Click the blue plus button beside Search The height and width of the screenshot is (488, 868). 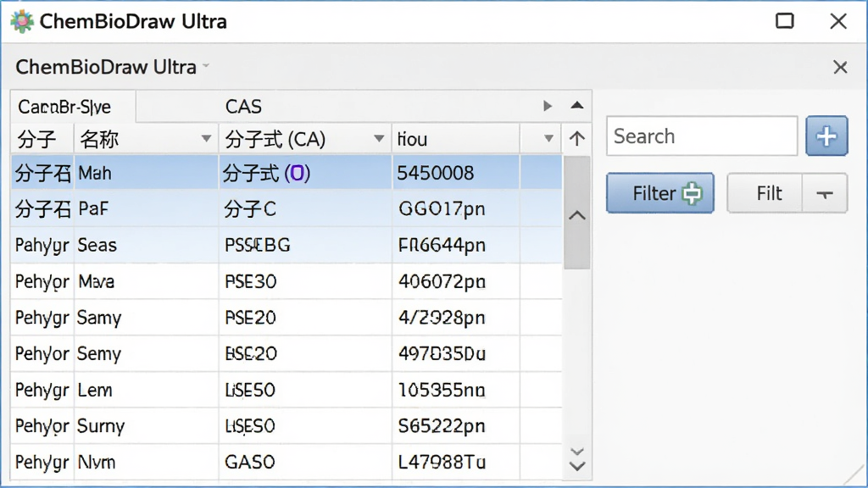(826, 136)
